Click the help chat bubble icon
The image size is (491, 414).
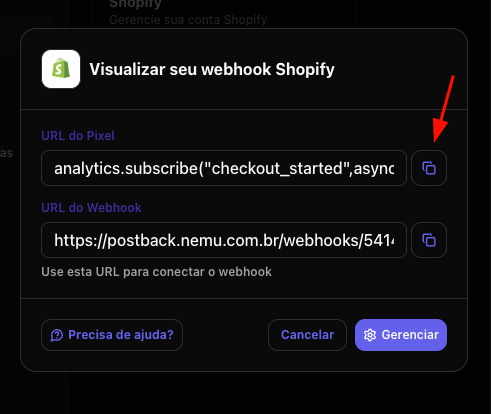click(57, 335)
